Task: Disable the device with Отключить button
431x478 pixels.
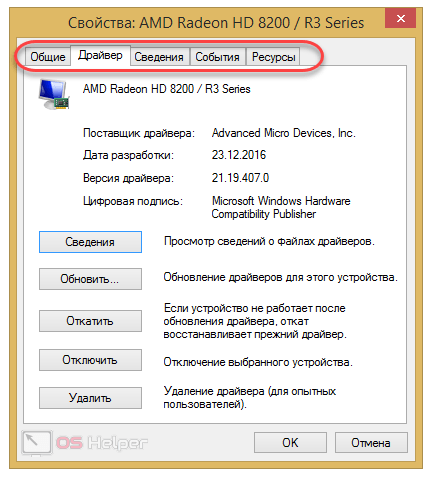Action: coord(90,360)
